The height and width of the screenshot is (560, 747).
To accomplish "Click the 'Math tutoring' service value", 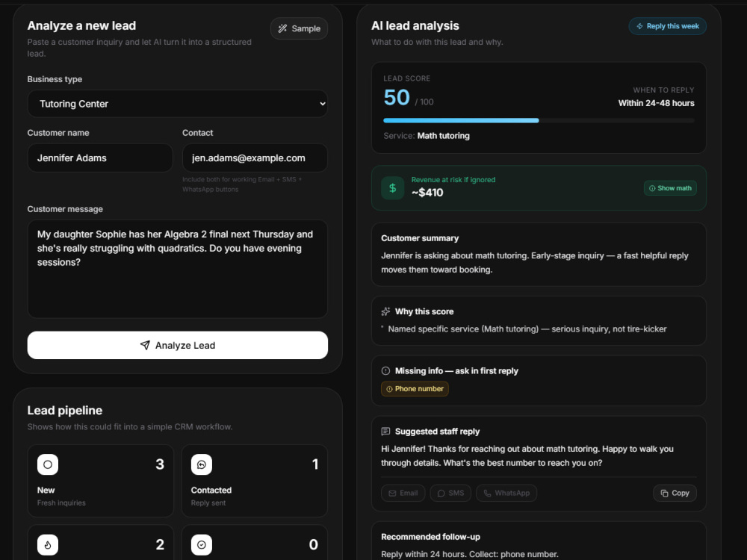I will coord(443,136).
